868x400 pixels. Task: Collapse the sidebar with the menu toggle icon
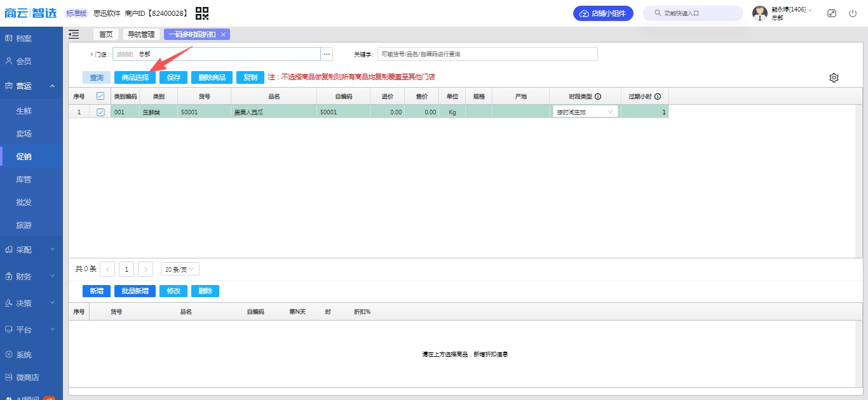point(74,34)
